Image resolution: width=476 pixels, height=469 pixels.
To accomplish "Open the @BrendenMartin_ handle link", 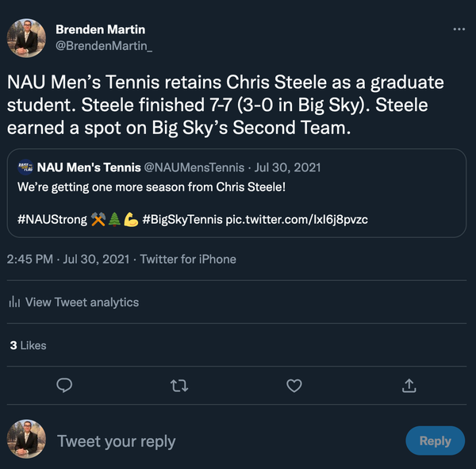I will (x=103, y=46).
